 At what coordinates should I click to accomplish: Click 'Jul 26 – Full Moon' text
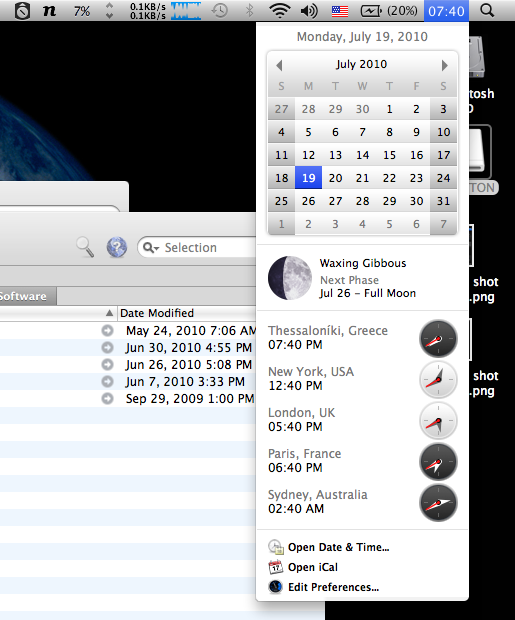coord(367,293)
